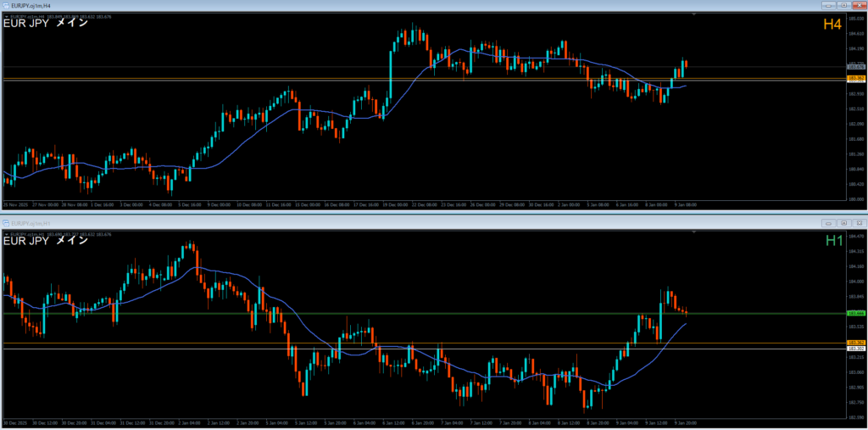The width and height of the screenshot is (868, 430).
Task: Select the green 183.666 price tag on H1 chart
Action: (854, 313)
